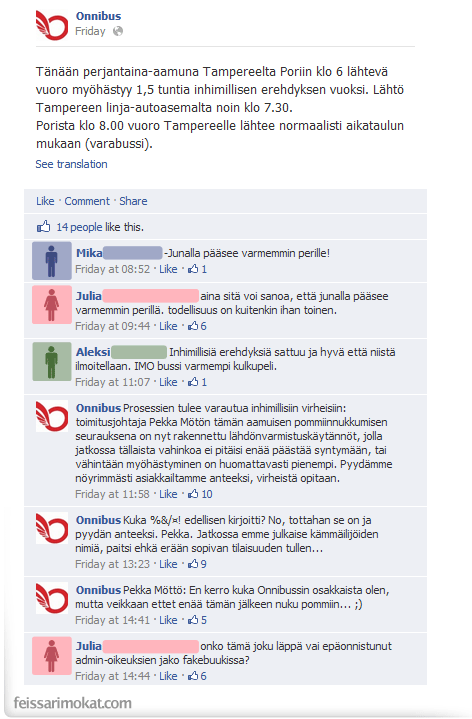
Task: Click thumbs-up count 9 on the 13:23 comment
Action: tap(197, 564)
